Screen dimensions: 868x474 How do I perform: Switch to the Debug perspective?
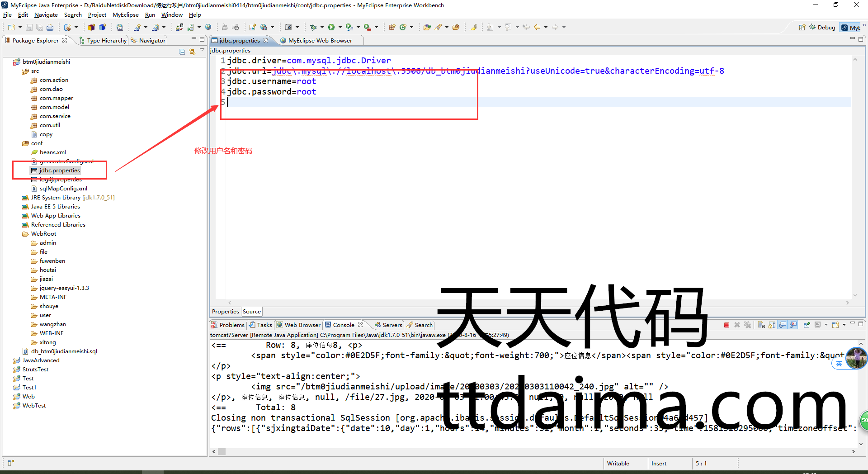click(822, 27)
